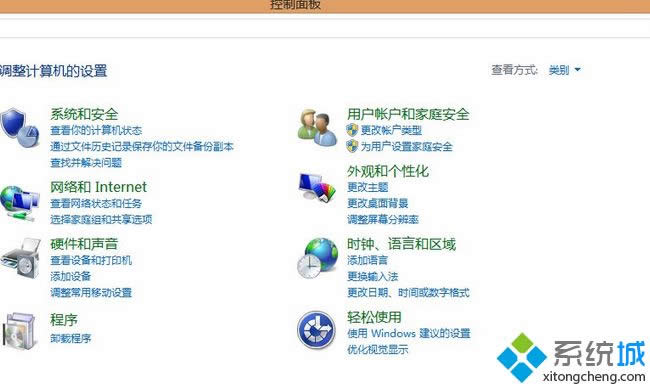
Task: Click 更换输入法 link
Action: click(373, 276)
